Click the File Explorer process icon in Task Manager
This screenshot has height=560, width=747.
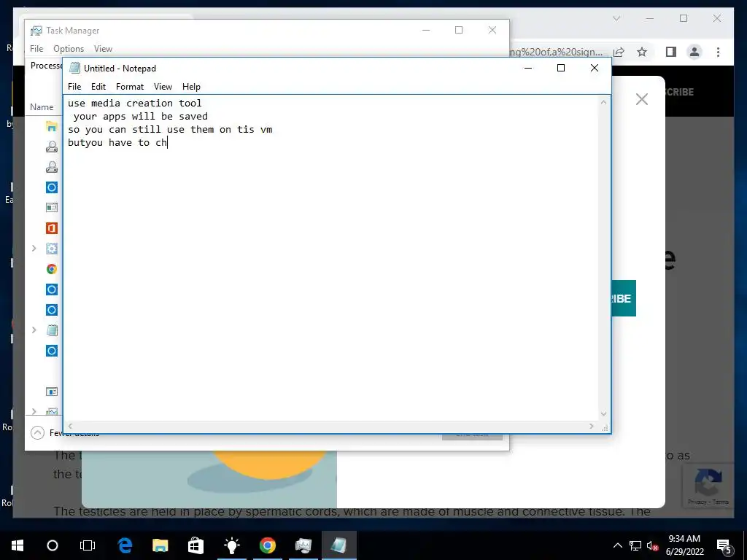point(52,126)
